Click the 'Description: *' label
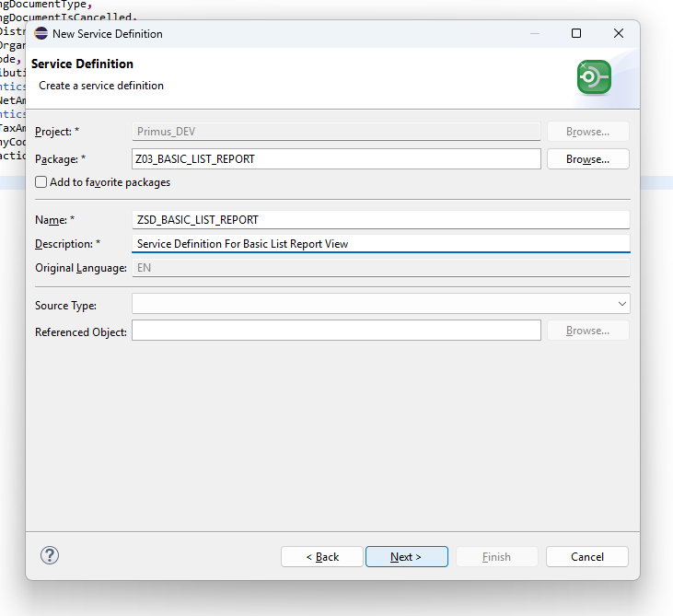Viewport: 673px width, 616px height. pyautogui.click(x=68, y=244)
